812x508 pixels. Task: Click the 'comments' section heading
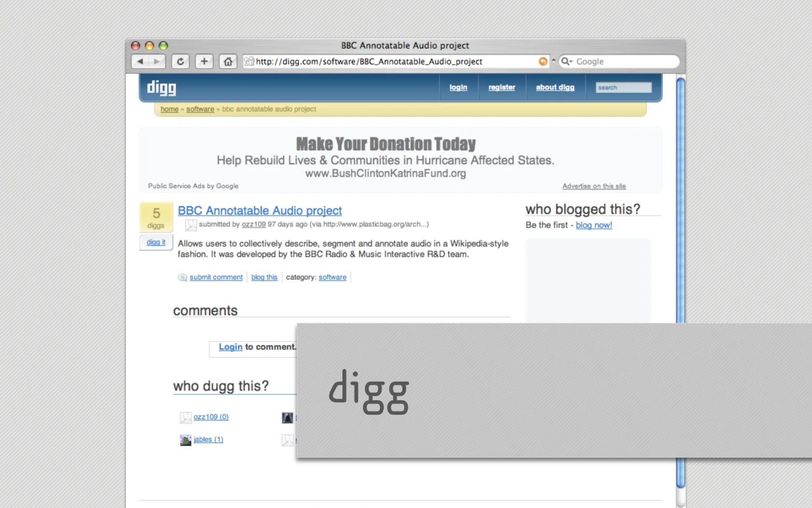[205, 311]
